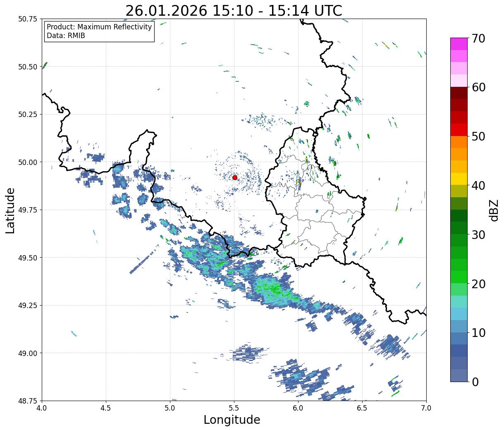
Task: Click the plot title "26.01.2026 15:10 - 15:14 UTC"
Action: pos(234,11)
